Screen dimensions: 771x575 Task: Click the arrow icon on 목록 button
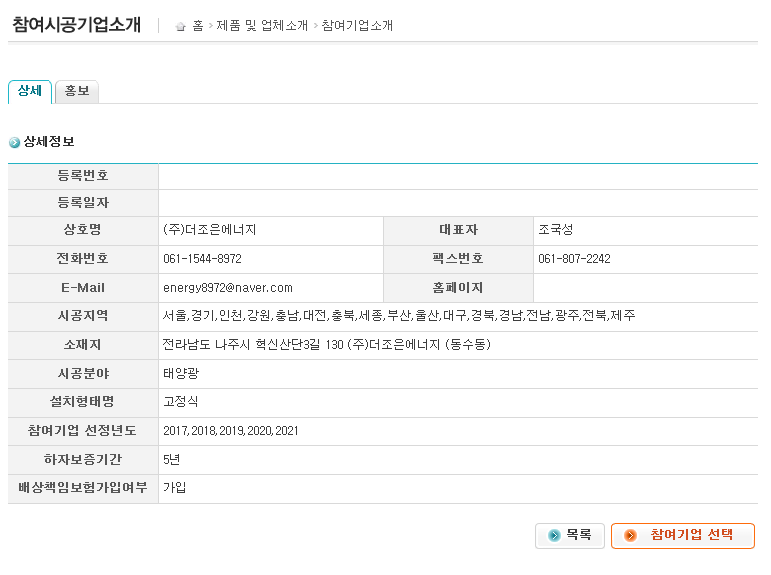point(554,535)
